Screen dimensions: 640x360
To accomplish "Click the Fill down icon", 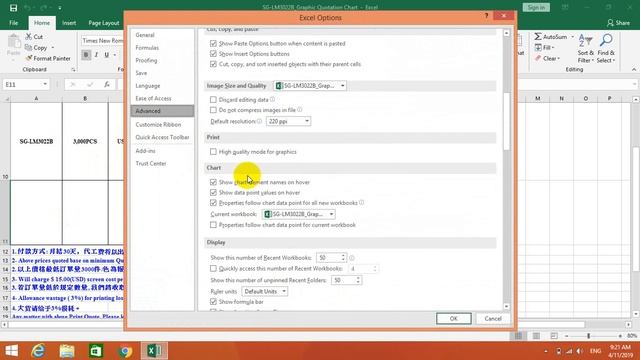I will (538, 47).
